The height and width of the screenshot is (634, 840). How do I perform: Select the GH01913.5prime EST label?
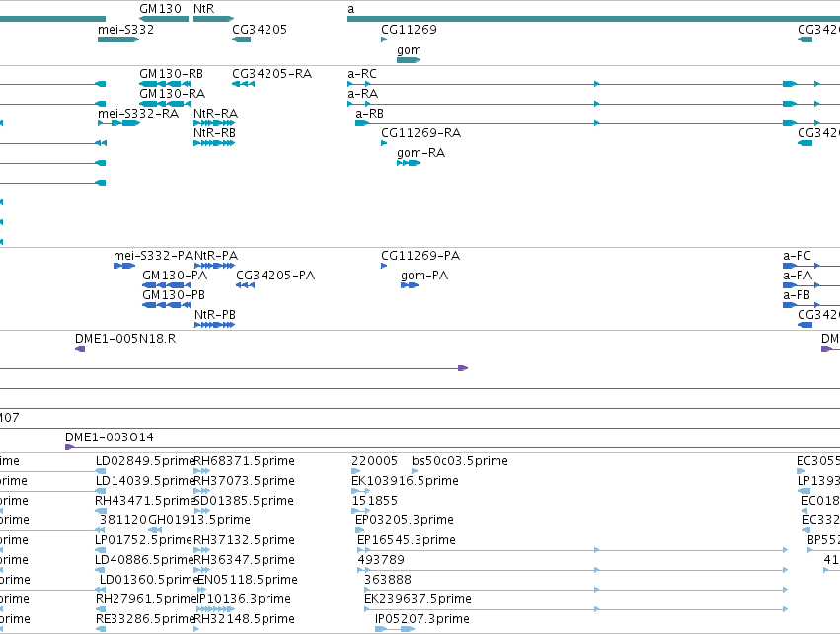click(199, 519)
